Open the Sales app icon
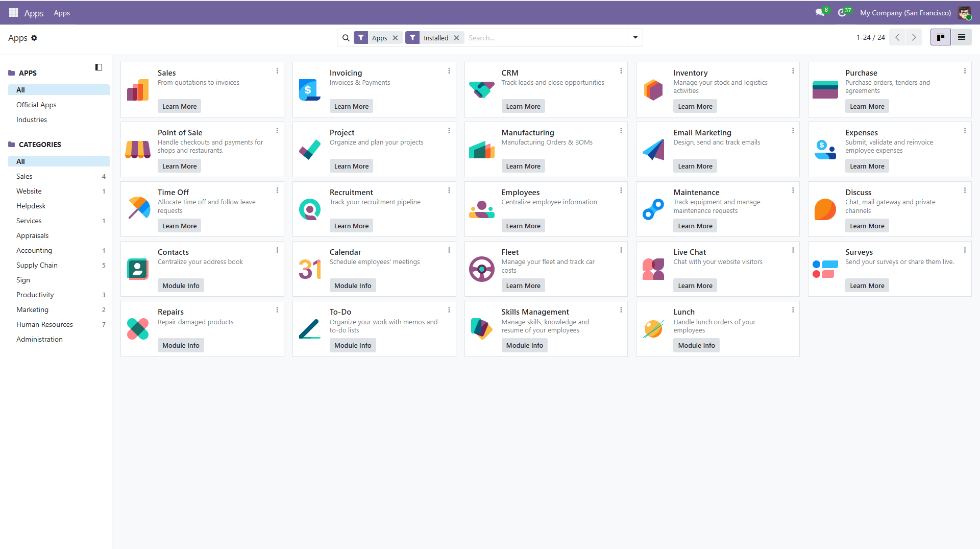This screenshot has height=549, width=980. click(137, 90)
